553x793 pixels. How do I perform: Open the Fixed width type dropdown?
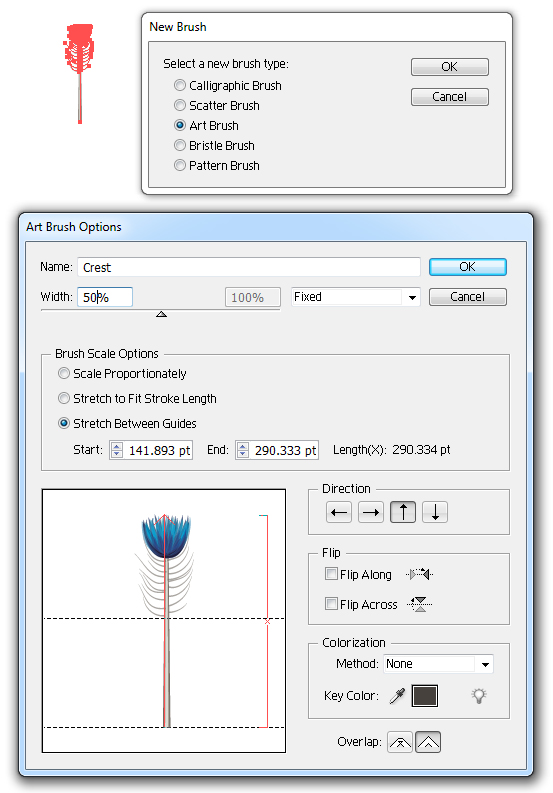[356, 297]
